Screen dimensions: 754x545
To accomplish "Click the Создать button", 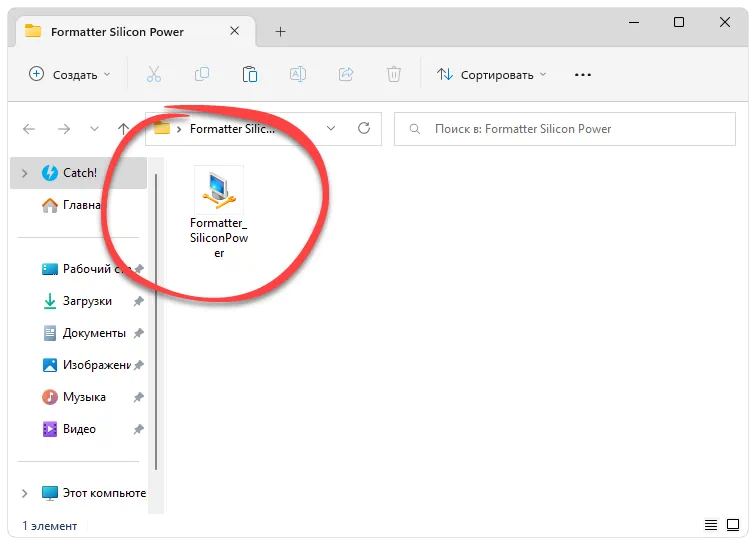I will (x=70, y=75).
